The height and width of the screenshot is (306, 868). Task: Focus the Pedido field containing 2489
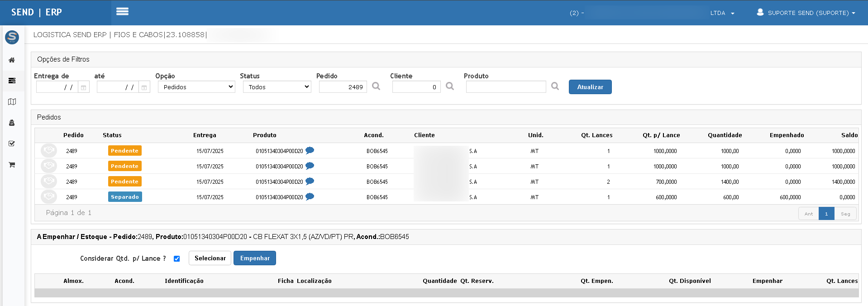(343, 87)
